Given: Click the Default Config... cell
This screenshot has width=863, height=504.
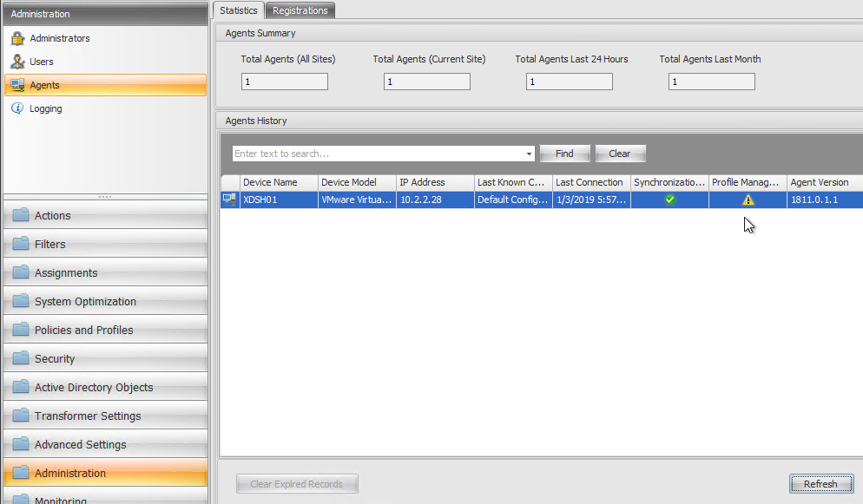Looking at the screenshot, I should click(x=513, y=200).
